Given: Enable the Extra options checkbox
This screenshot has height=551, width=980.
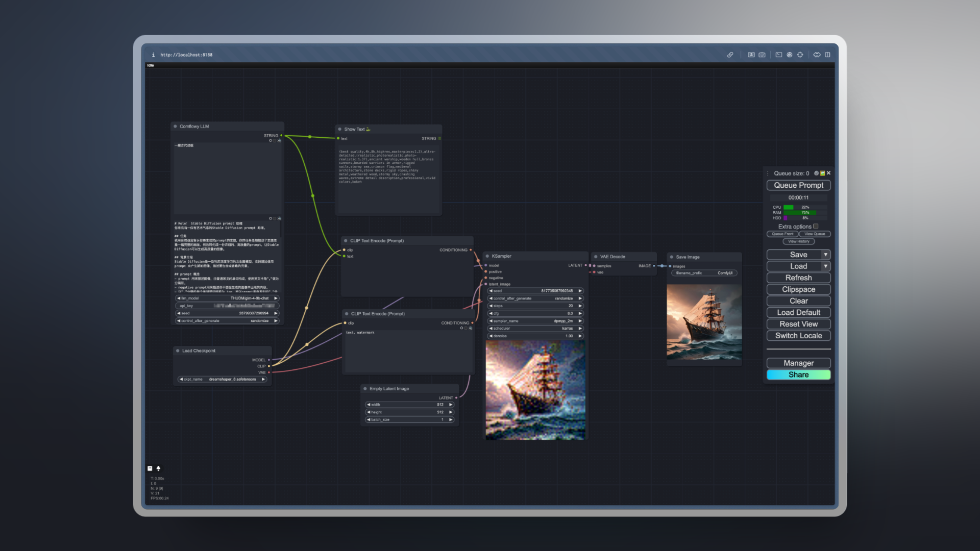Looking at the screenshot, I should click(816, 226).
